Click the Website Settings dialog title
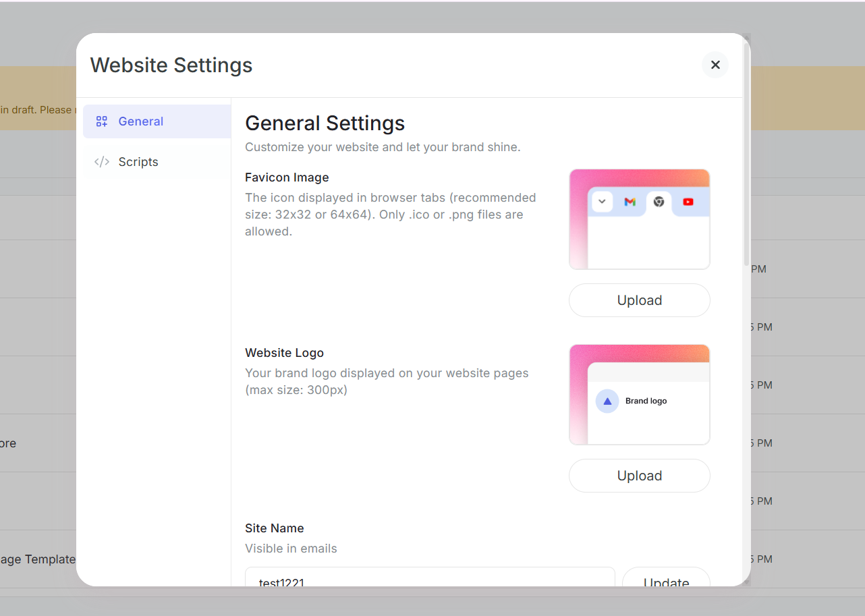 171,65
